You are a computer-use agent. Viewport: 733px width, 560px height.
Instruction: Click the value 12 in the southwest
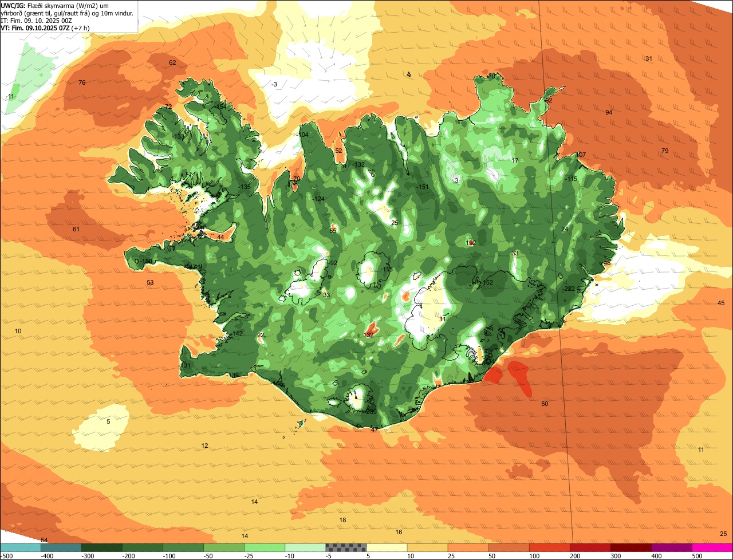click(x=204, y=445)
